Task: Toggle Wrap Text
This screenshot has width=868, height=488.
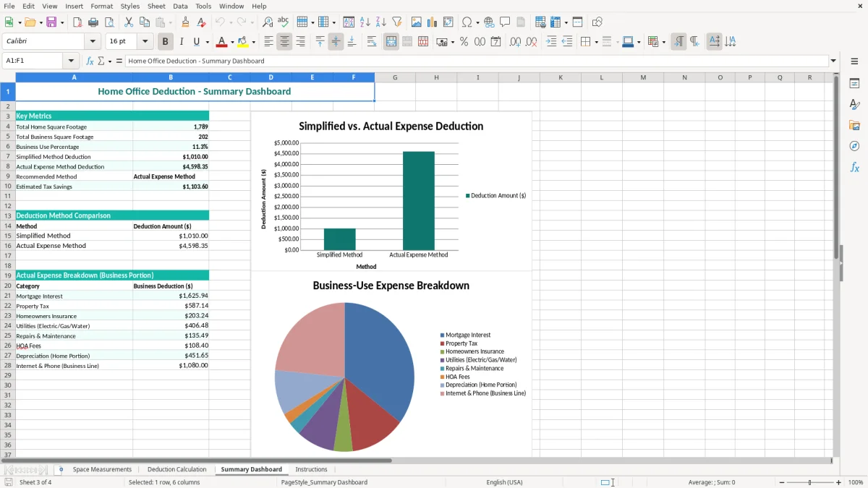Action: (x=372, y=42)
